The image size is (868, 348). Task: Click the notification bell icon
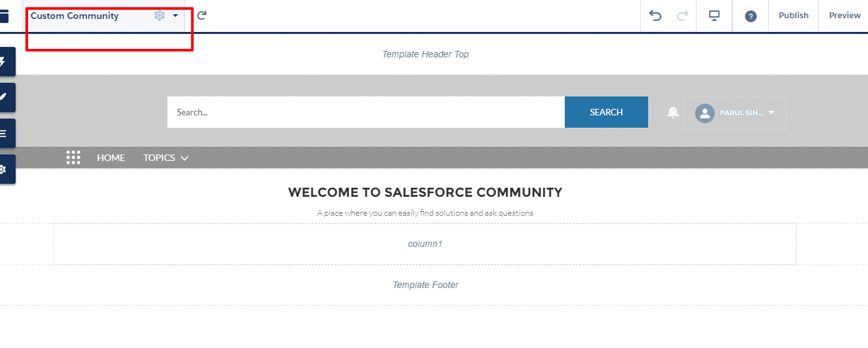pyautogui.click(x=673, y=113)
